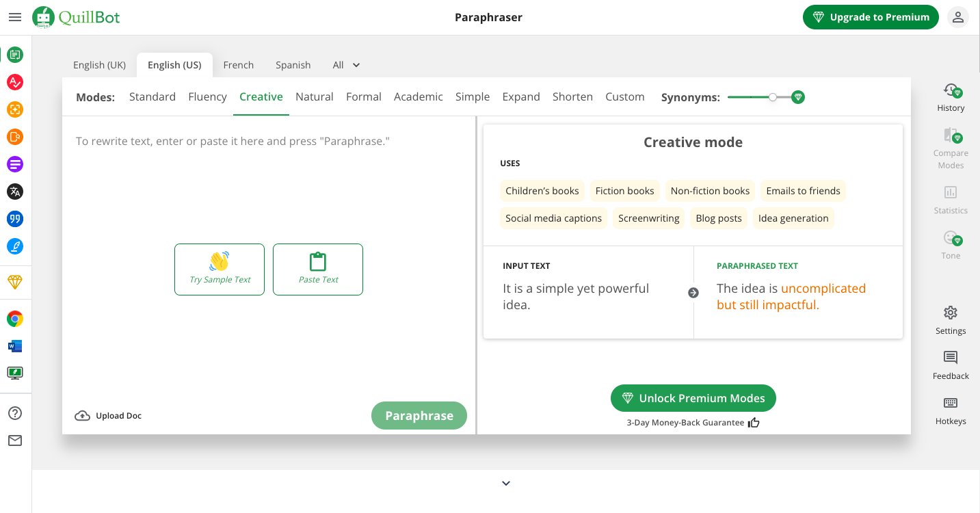Show the Hotkeys keyboard panel
Screen dimensions: 980x513
click(x=951, y=410)
